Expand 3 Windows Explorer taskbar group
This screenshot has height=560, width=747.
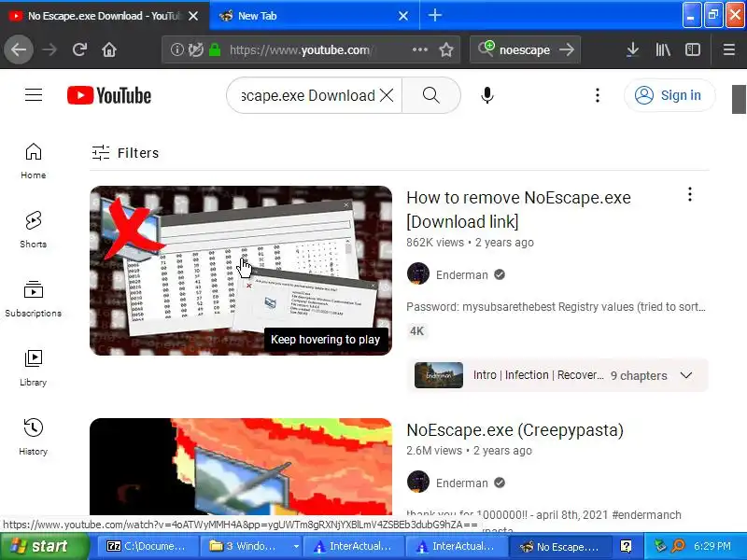tap(251, 546)
